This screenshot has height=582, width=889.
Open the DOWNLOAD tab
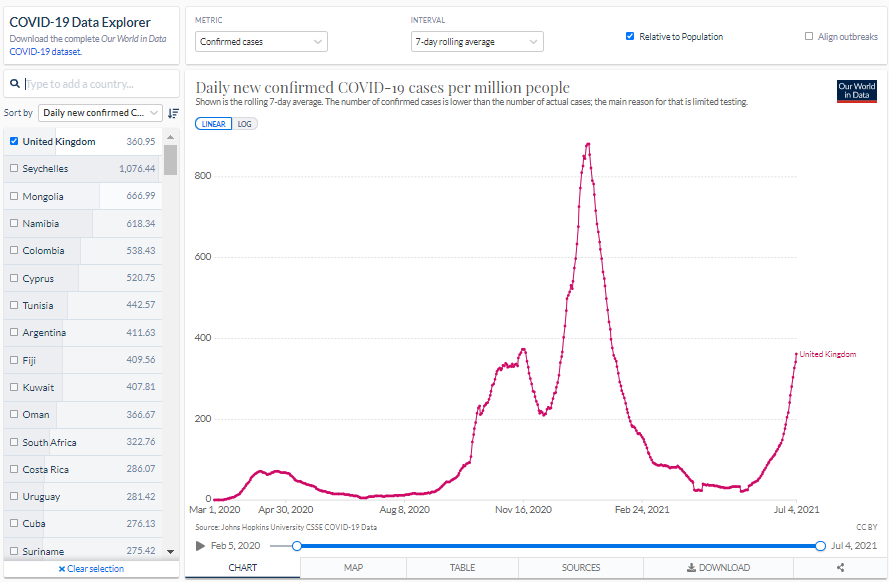tap(718, 567)
